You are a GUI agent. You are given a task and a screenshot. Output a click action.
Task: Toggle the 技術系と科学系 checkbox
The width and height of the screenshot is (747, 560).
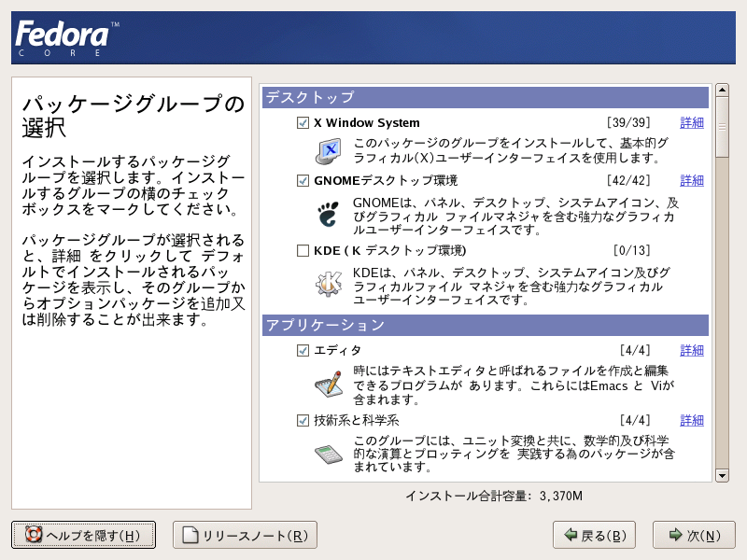click(x=303, y=421)
